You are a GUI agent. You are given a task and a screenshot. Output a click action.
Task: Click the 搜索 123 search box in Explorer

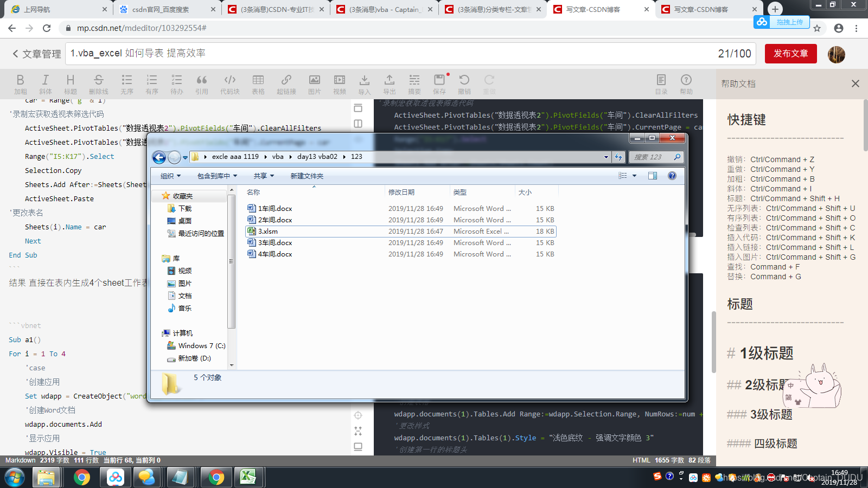click(656, 157)
